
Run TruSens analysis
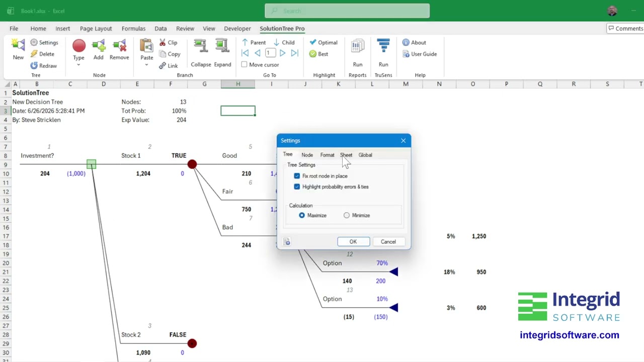[x=383, y=53]
